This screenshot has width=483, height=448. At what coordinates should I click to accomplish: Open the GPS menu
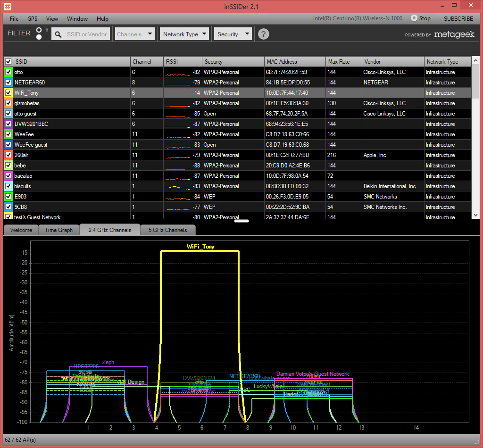pyautogui.click(x=33, y=19)
